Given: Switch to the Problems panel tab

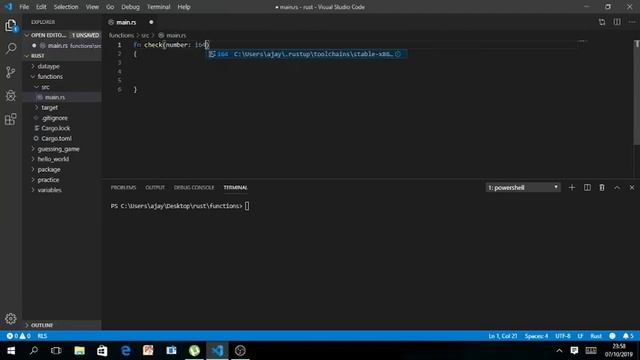Looking at the screenshot, I should pos(123,187).
